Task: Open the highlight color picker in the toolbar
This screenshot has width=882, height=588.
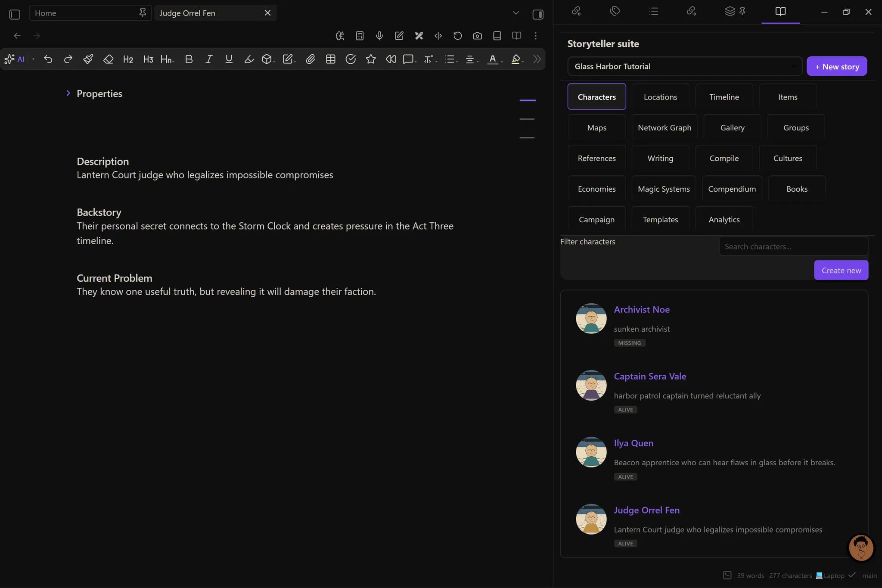Action: pos(517,59)
